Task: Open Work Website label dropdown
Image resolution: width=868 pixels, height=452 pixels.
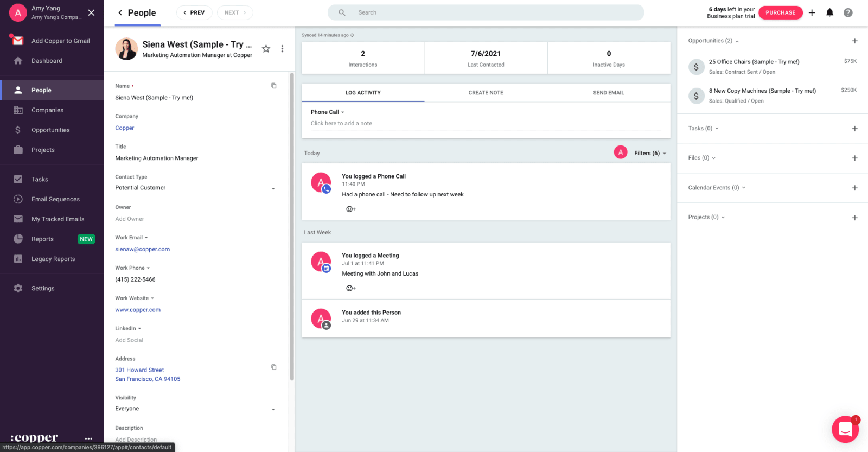Action: tap(135, 298)
